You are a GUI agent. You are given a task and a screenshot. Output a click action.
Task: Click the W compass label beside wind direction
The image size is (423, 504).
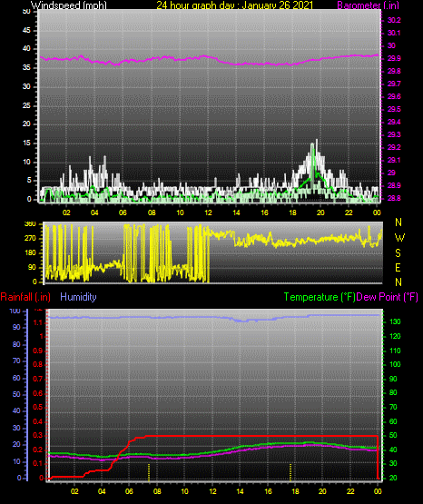(399, 238)
